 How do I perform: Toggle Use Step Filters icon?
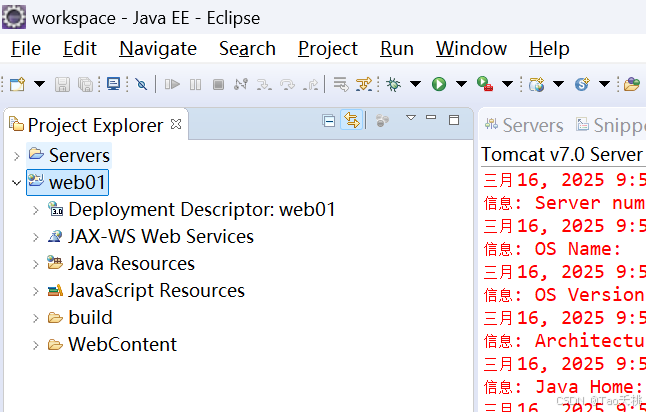click(x=364, y=84)
